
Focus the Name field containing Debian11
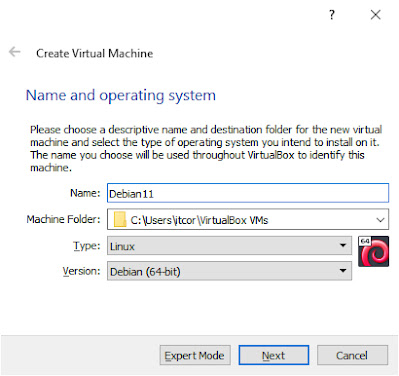coord(248,193)
